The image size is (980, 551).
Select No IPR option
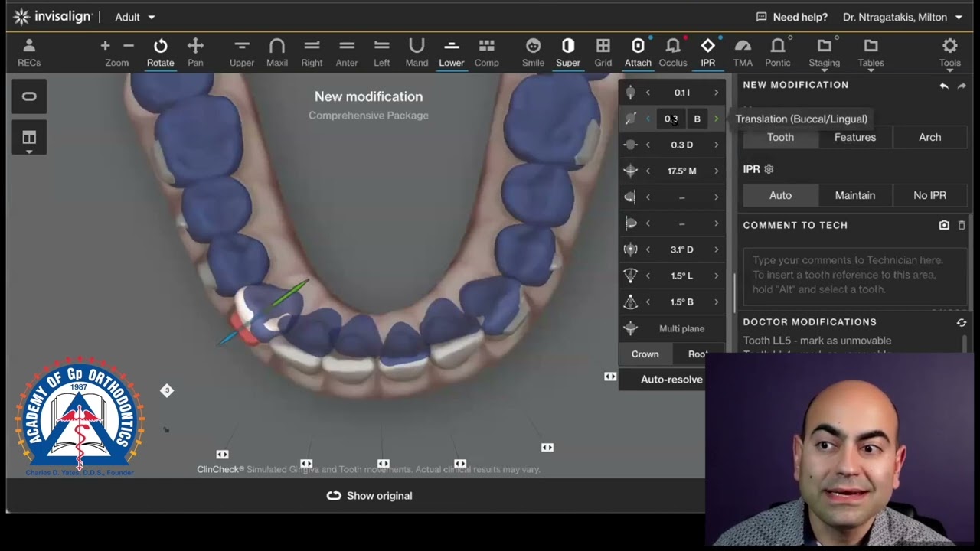[x=929, y=195]
